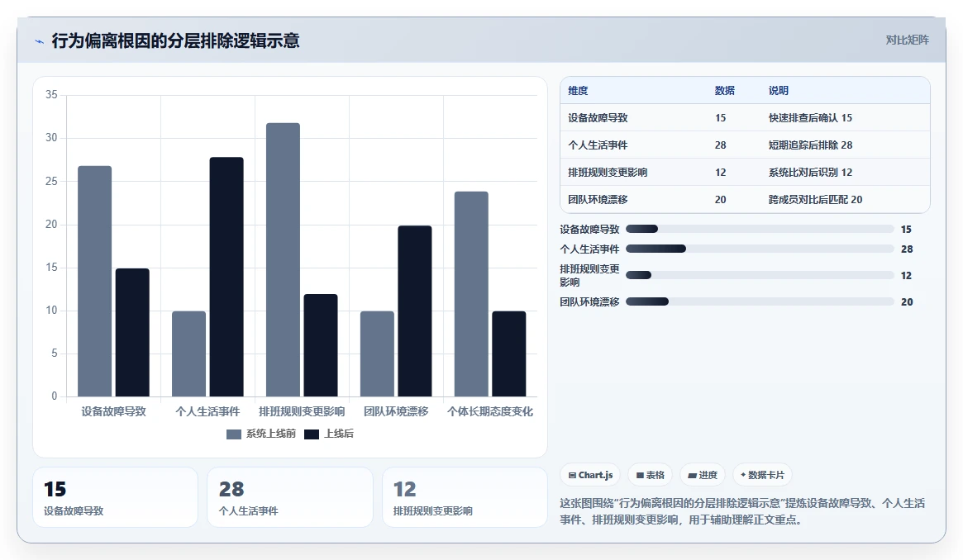
Task: Click the 上线后 bar for 排班规则变更影响
Action: (321, 345)
